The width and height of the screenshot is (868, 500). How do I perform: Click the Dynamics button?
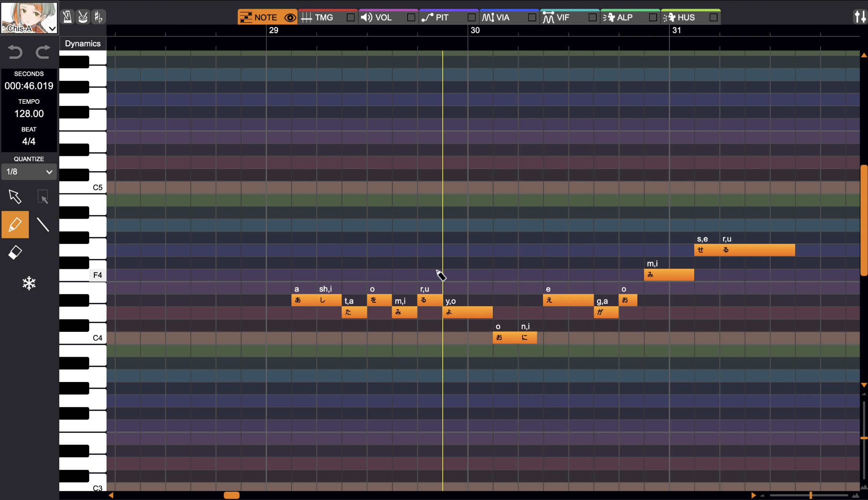[83, 43]
